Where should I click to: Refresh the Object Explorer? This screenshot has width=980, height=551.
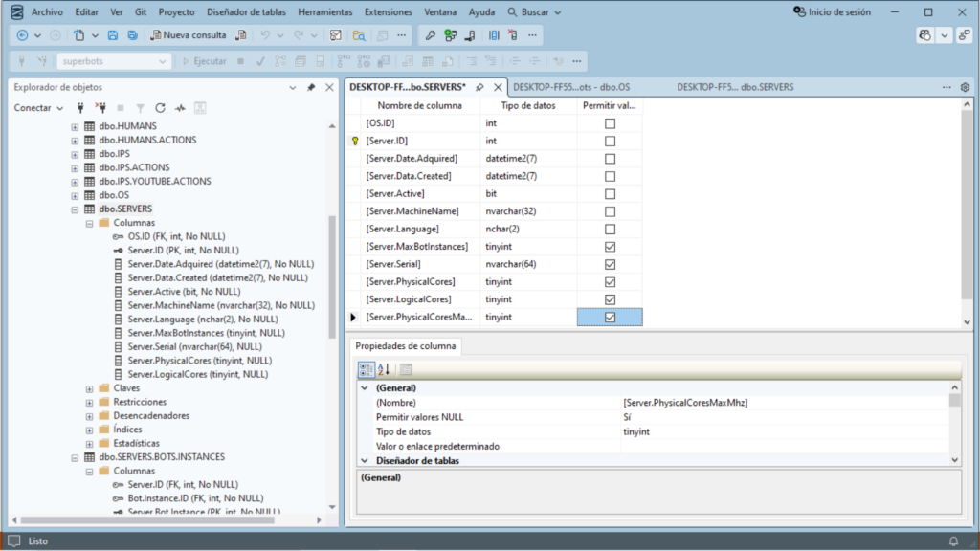click(160, 108)
